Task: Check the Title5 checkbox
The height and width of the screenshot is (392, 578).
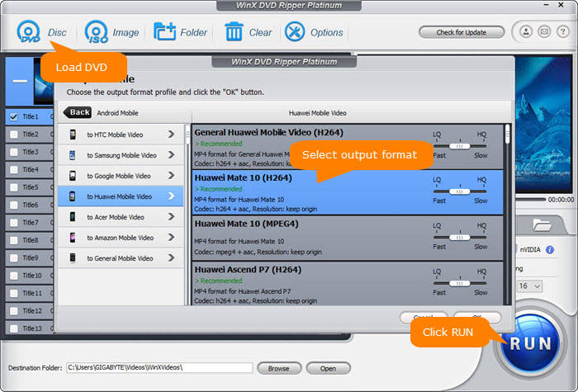Action: click(14, 187)
